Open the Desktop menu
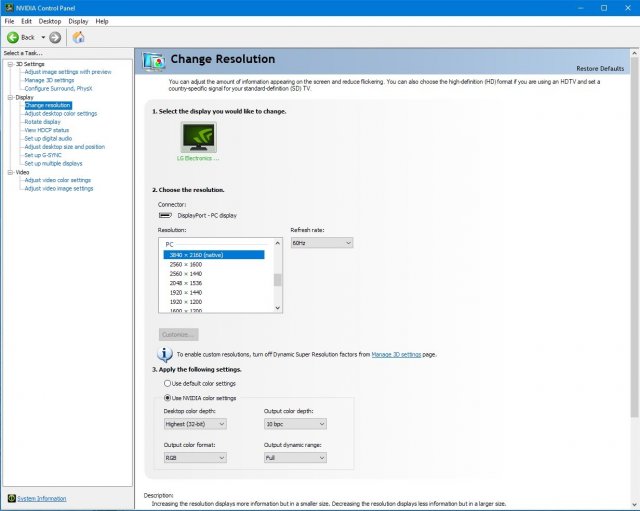Image resolution: width=640 pixels, height=511 pixels. [x=49, y=21]
